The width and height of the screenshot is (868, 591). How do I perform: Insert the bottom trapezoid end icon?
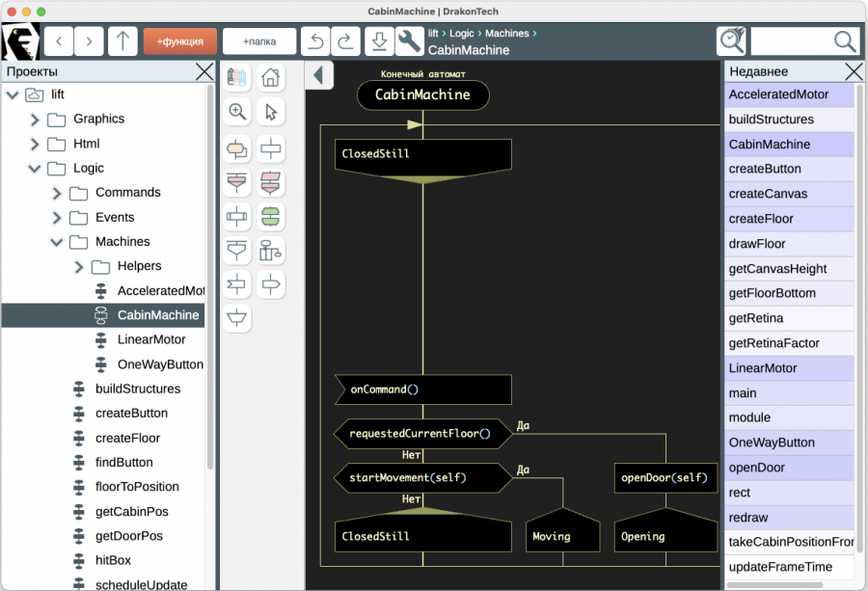(x=237, y=318)
